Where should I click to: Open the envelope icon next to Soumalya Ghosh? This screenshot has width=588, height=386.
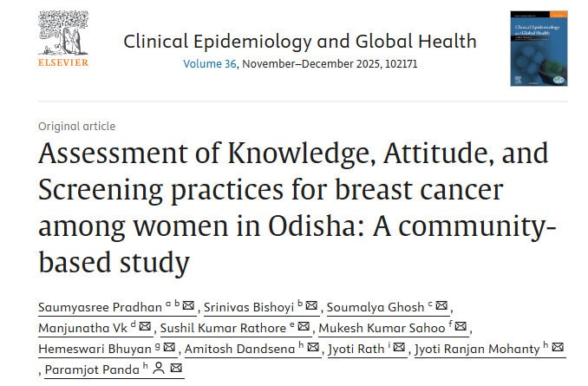441,306
